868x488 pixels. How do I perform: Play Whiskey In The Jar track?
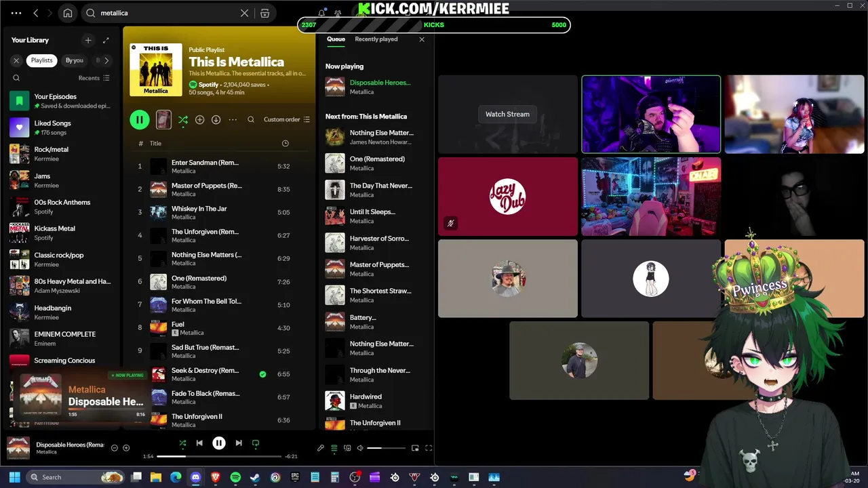click(219, 212)
